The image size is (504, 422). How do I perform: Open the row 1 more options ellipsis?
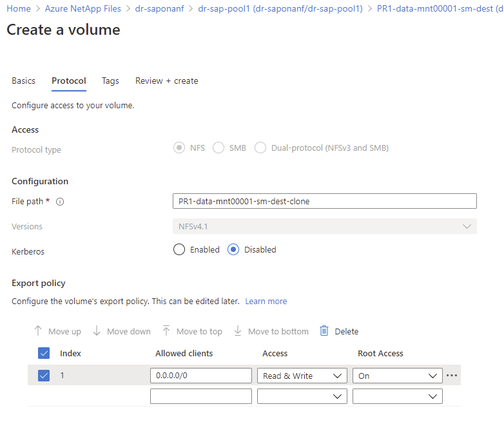tap(452, 376)
